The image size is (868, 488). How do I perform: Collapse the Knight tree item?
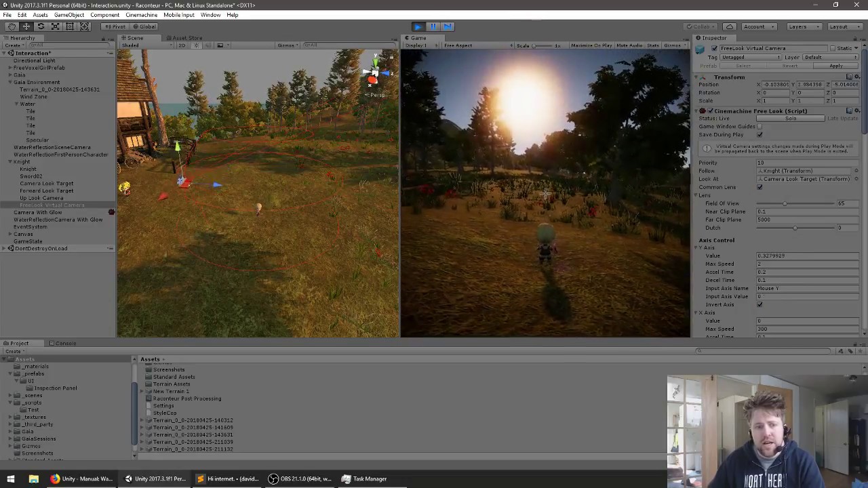tap(11, 162)
